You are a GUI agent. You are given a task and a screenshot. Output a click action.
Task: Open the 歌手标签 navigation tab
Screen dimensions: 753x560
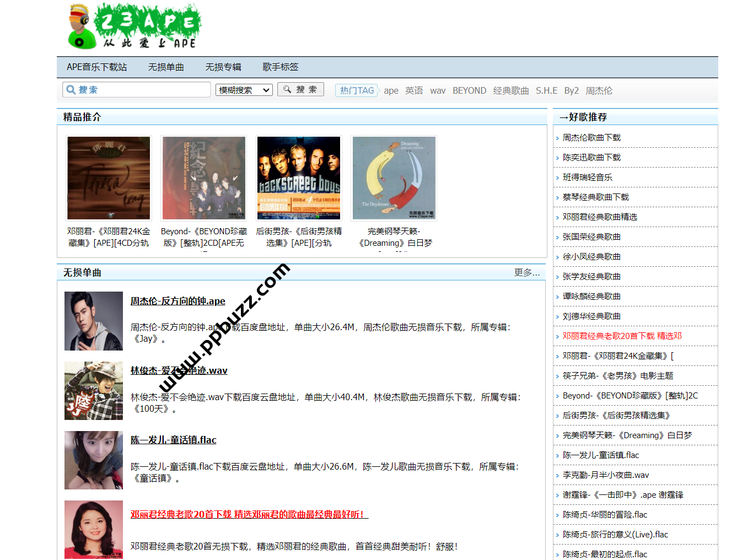[281, 67]
